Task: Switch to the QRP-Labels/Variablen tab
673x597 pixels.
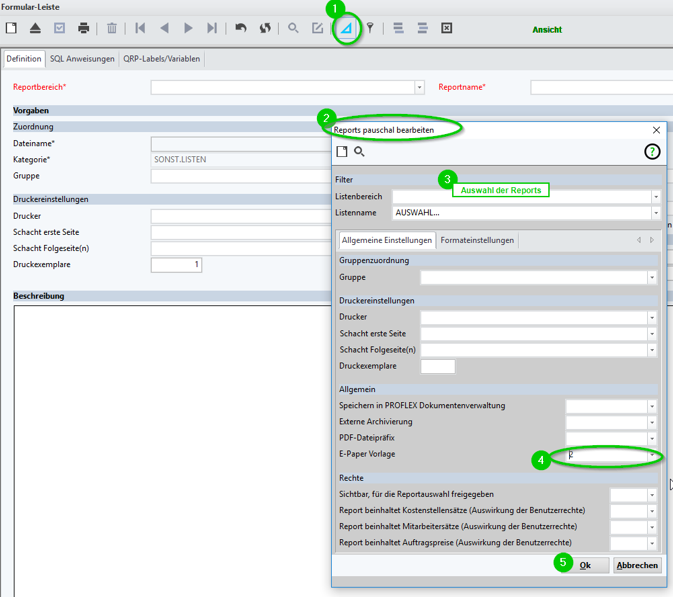Action: 161,59
